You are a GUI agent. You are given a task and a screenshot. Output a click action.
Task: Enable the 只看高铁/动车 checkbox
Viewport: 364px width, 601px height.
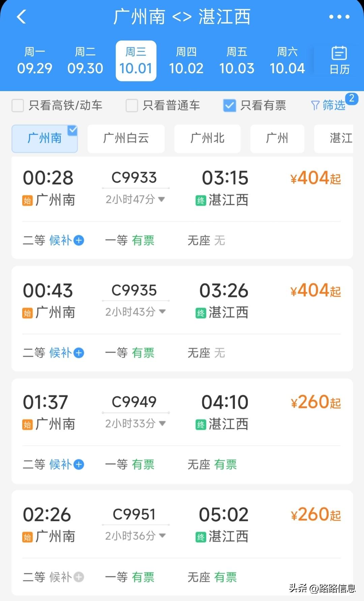click(18, 105)
